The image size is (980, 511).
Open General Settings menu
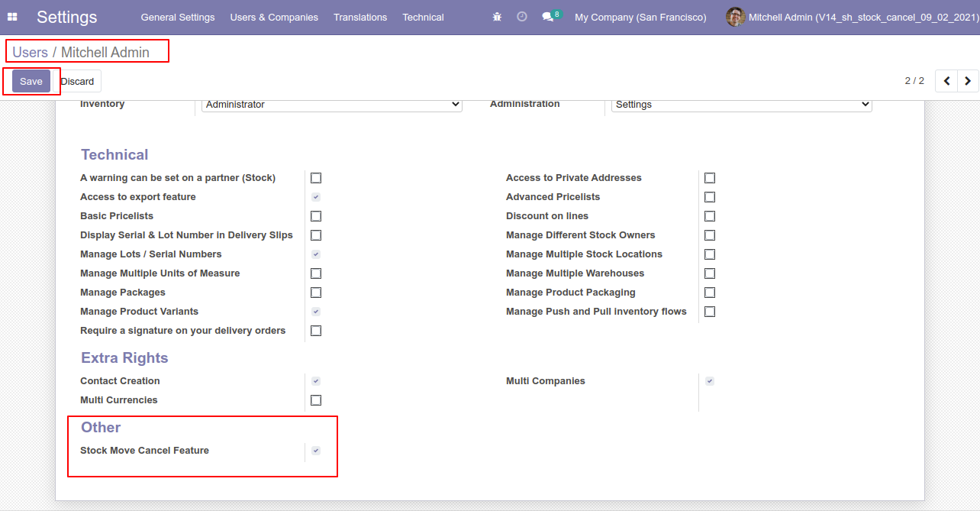pos(178,17)
